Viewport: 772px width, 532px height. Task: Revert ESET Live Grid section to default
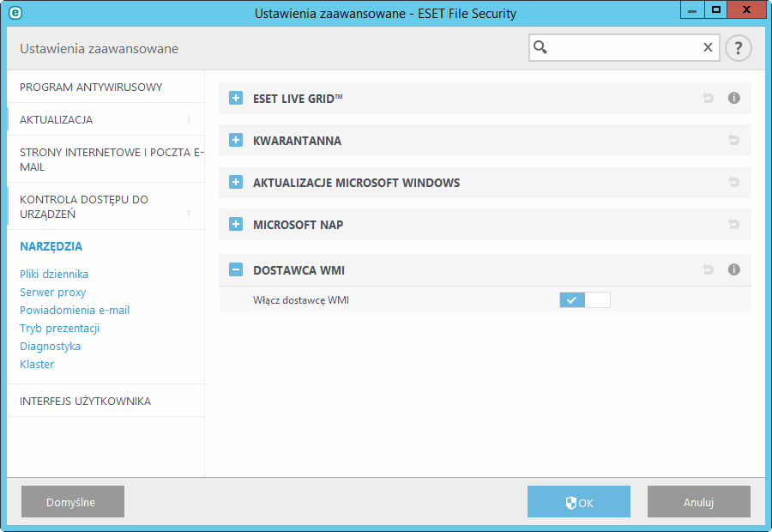(708, 98)
